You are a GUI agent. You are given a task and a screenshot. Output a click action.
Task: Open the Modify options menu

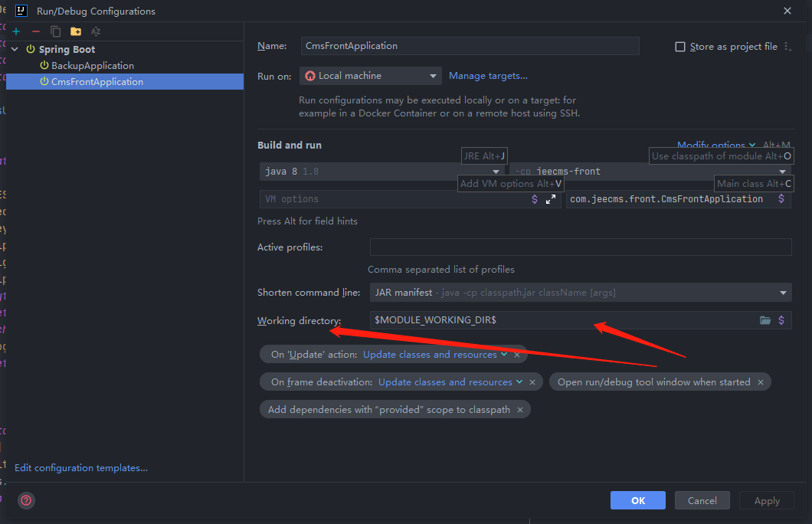[x=715, y=145]
